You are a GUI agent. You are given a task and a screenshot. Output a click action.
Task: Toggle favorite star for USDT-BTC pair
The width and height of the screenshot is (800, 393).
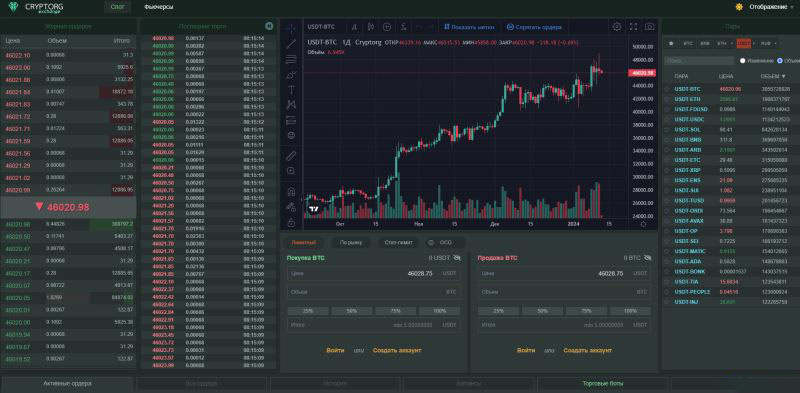click(x=667, y=89)
